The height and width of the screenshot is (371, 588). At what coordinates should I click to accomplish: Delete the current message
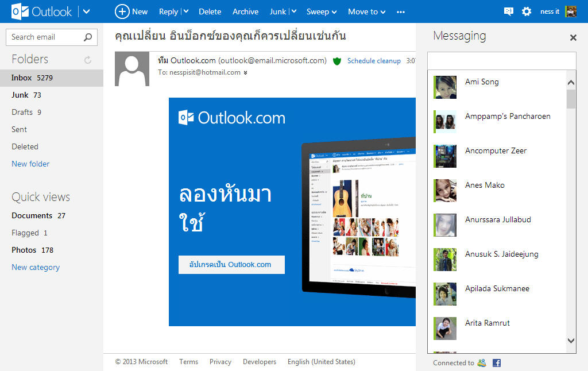pos(210,11)
